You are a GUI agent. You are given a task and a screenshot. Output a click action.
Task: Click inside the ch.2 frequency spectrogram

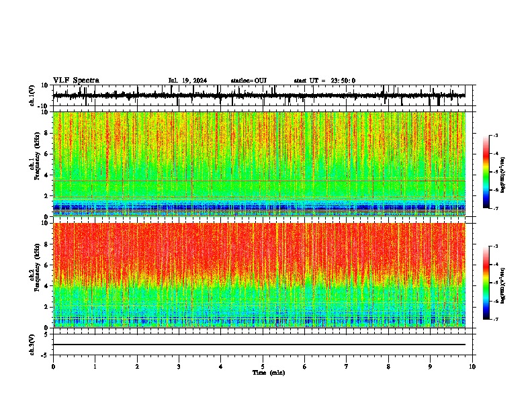(259, 275)
